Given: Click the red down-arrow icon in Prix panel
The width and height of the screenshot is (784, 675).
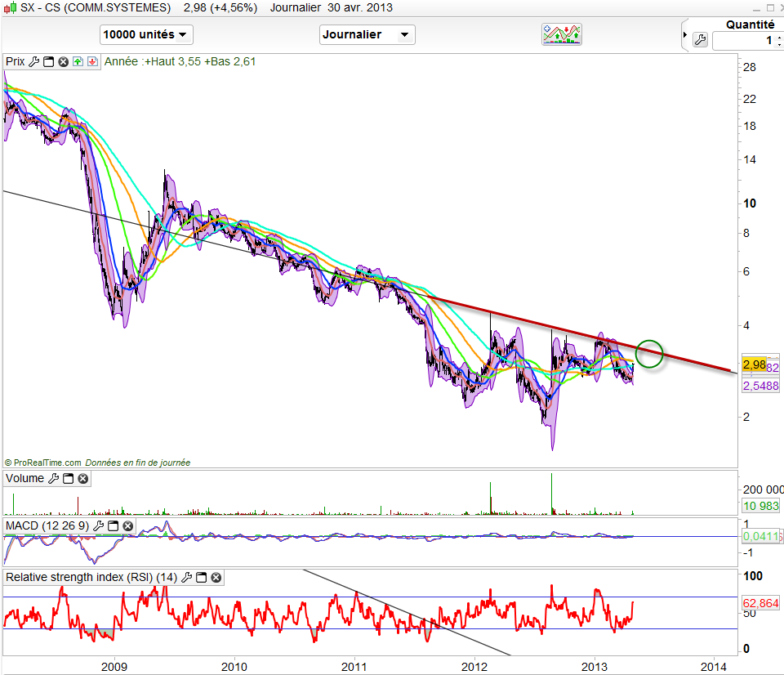Looking at the screenshot, I should (92, 61).
